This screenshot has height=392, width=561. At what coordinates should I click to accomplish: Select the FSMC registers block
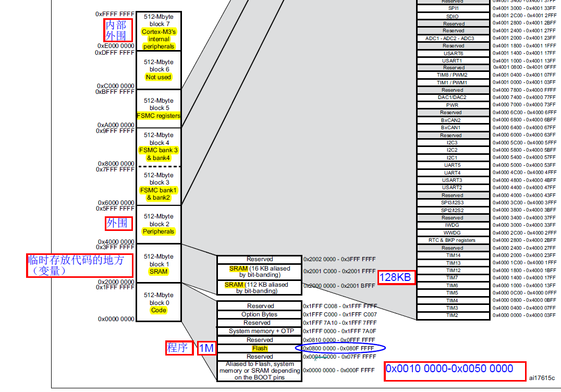(x=158, y=116)
